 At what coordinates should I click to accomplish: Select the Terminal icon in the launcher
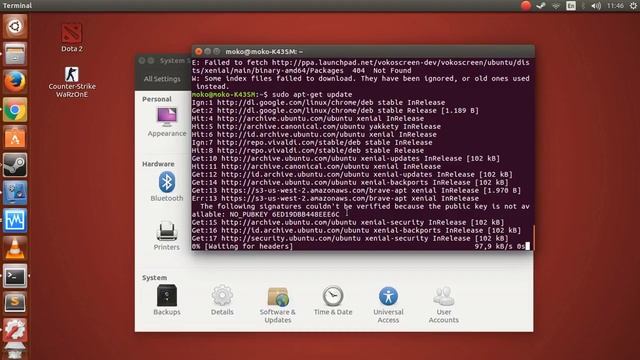coord(15,276)
